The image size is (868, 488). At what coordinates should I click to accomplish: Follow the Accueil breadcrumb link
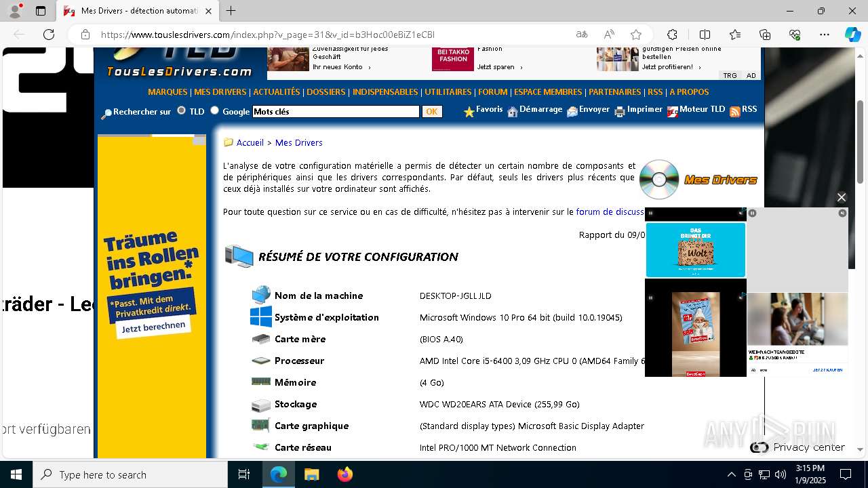tap(250, 142)
